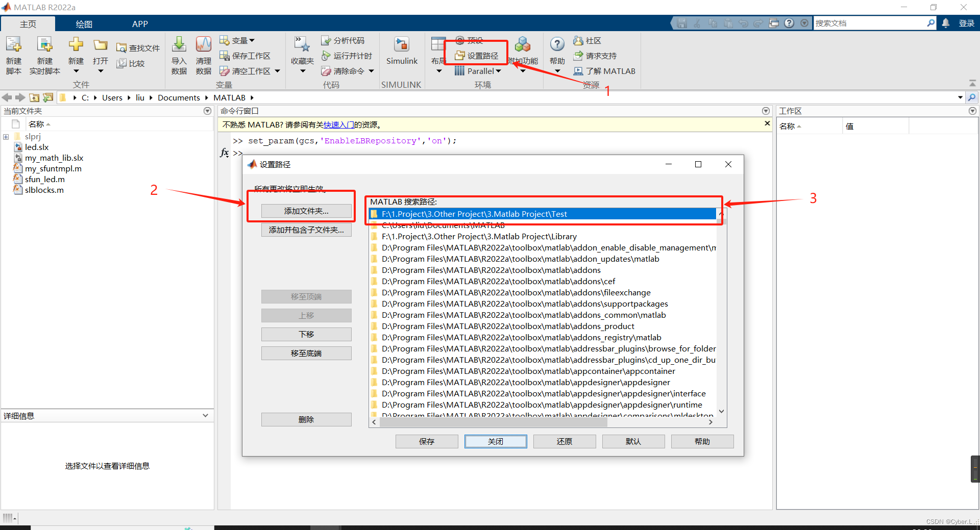980x530 pixels.
Task: Click Revert (还原) button
Action: [565, 441]
